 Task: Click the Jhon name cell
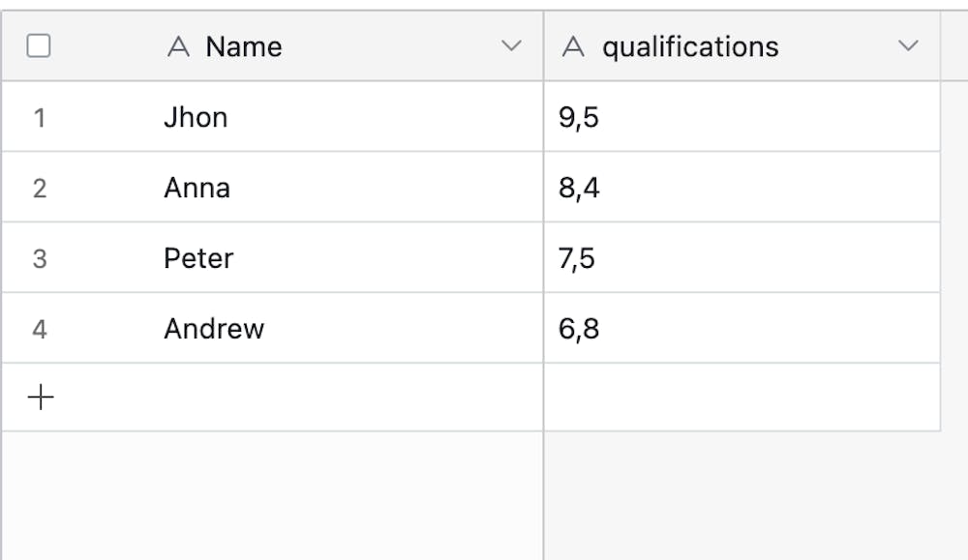click(196, 117)
